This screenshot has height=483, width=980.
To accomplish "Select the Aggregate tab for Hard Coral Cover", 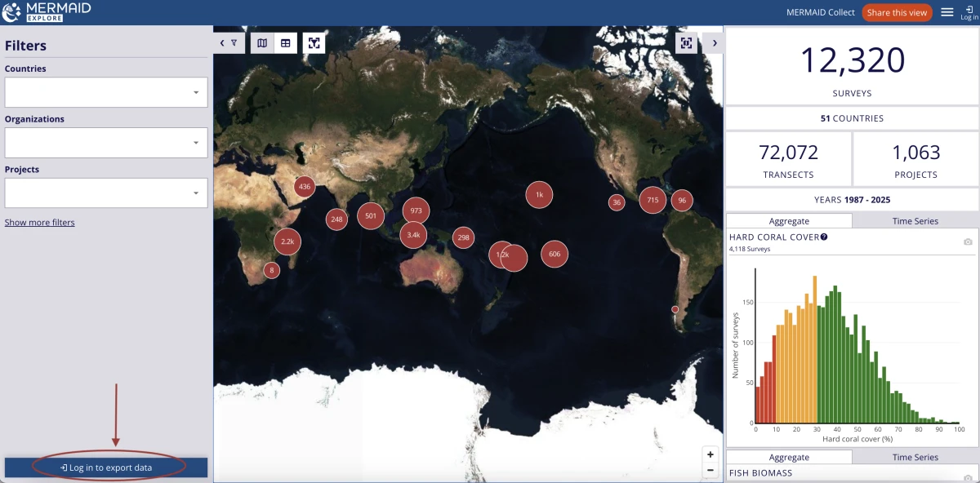I will click(x=789, y=221).
